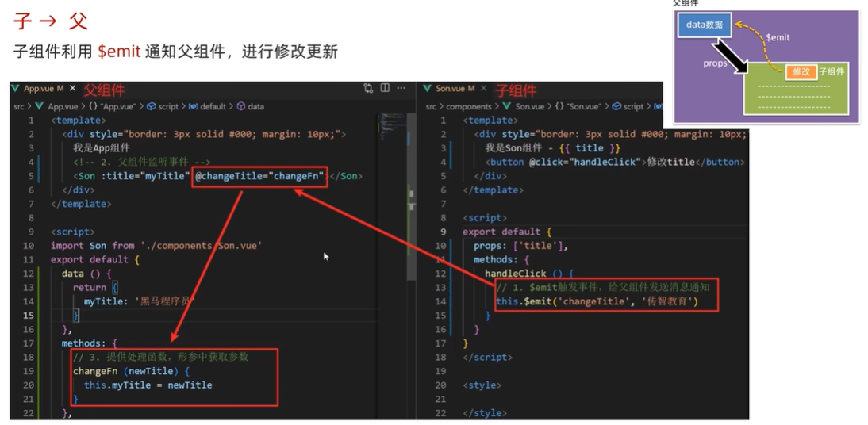The image size is (868, 425).
Task: Click the "this.$emit('changeTitle'" line
Action: 598,301
